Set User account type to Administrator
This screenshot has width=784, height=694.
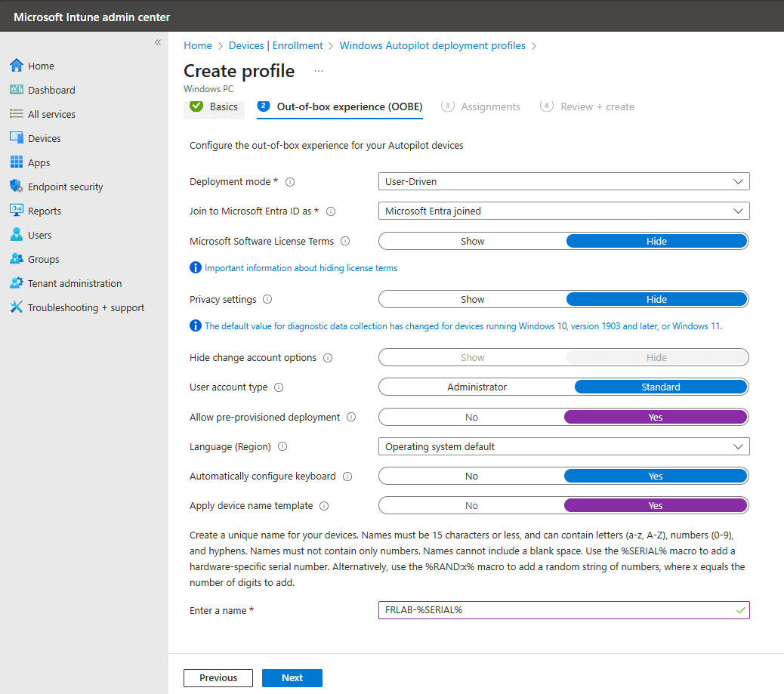(477, 387)
